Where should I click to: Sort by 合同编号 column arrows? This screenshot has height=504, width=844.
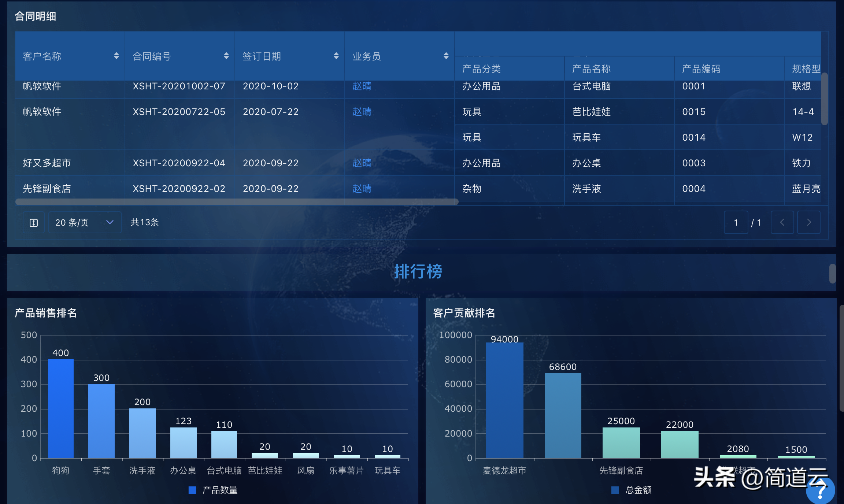pyautogui.click(x=226, y=56)
